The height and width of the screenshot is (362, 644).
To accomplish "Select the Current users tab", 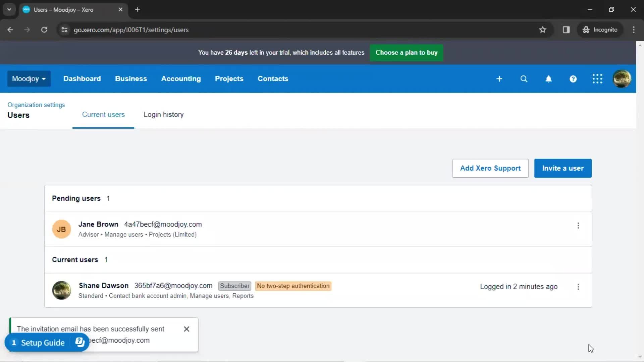I will pyautogui.click(x=103, y=115).
